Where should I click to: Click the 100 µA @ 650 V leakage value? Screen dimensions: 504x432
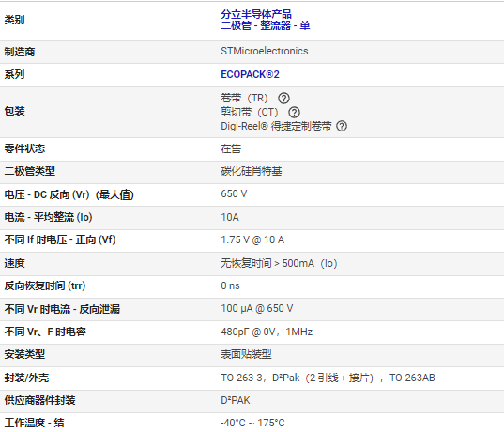tap(257, 308)
